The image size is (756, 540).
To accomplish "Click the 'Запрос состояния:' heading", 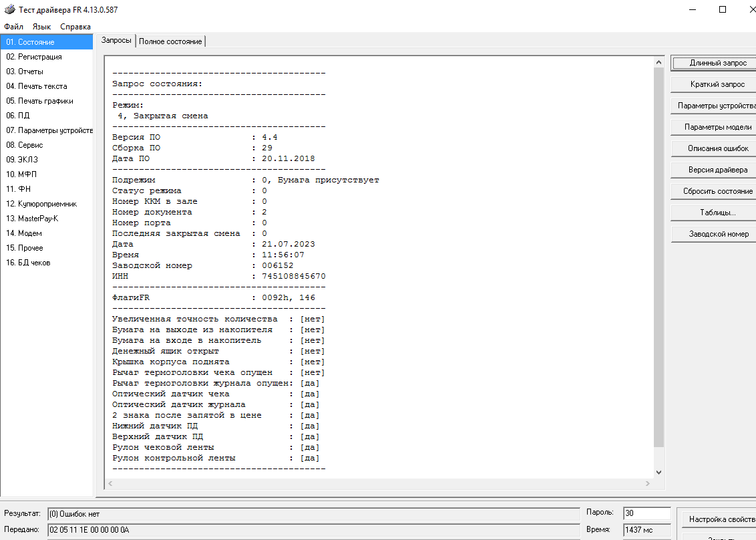I will [x=157, y=84].
